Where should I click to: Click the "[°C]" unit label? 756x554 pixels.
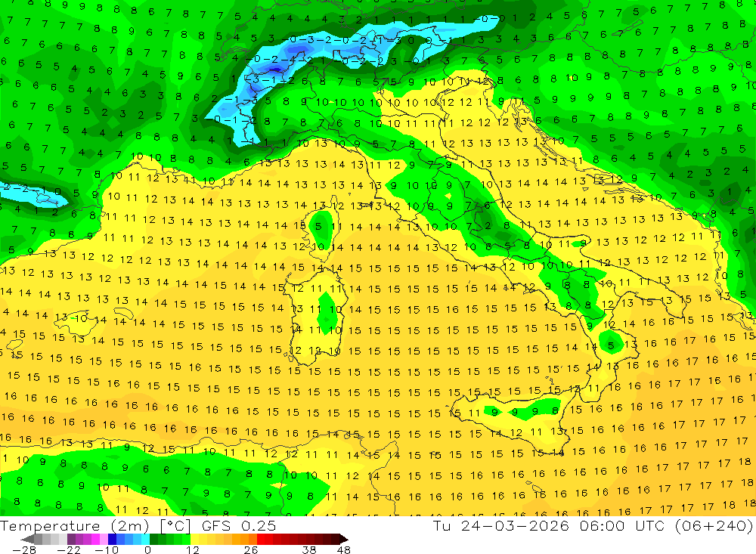point(175,526)
